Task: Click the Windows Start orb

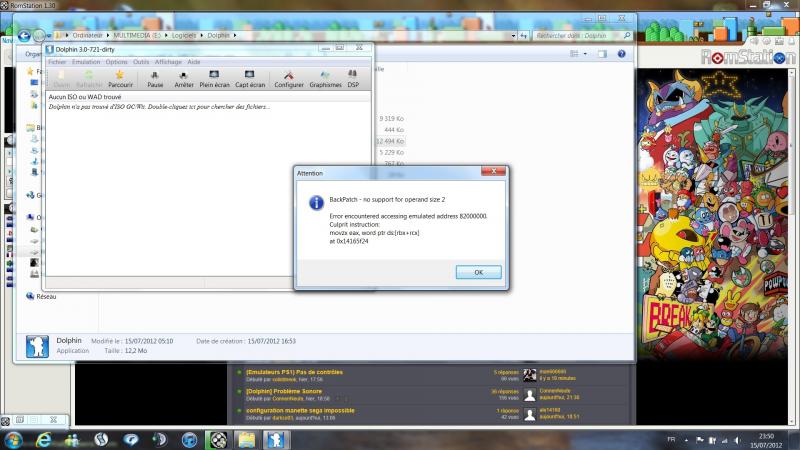Action: pyautogui.click(x=13, y=440)
